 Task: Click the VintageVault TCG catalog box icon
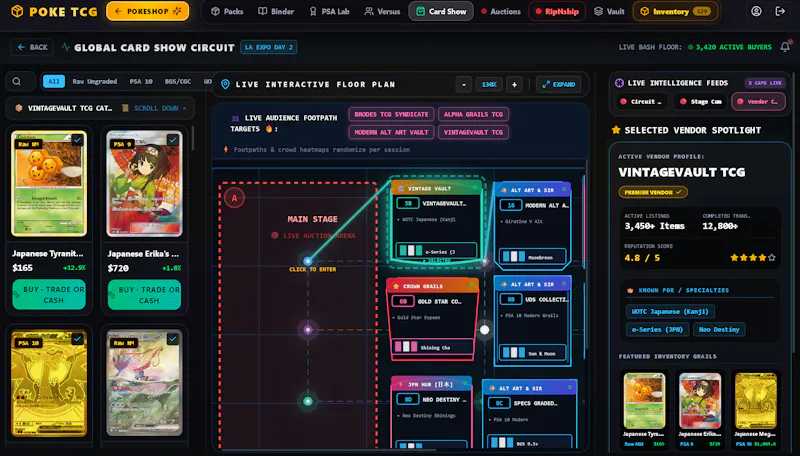click(19, 108)
